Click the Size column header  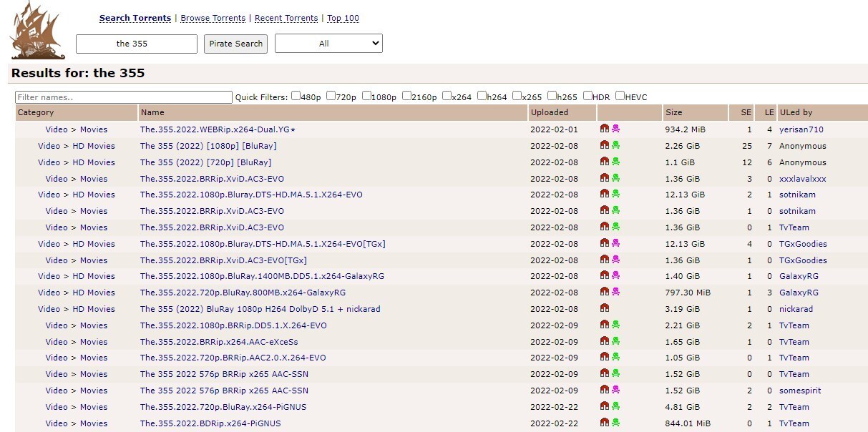pyautogui.click(x=673, y=112)
